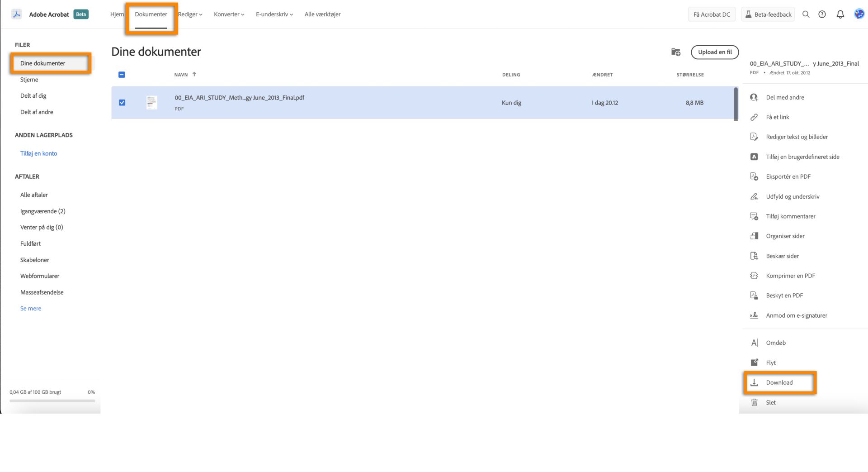Click the Få et link chain icon

754,117
